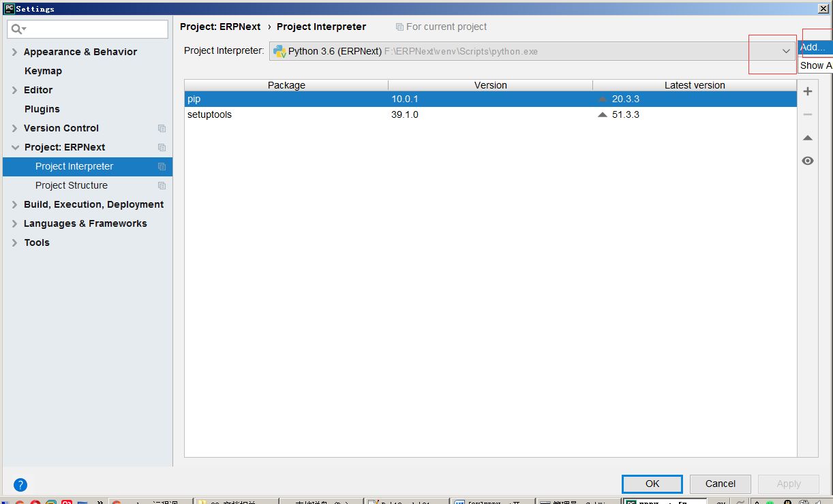
Task: Expand the Version Control section
Action: [14, 128]
